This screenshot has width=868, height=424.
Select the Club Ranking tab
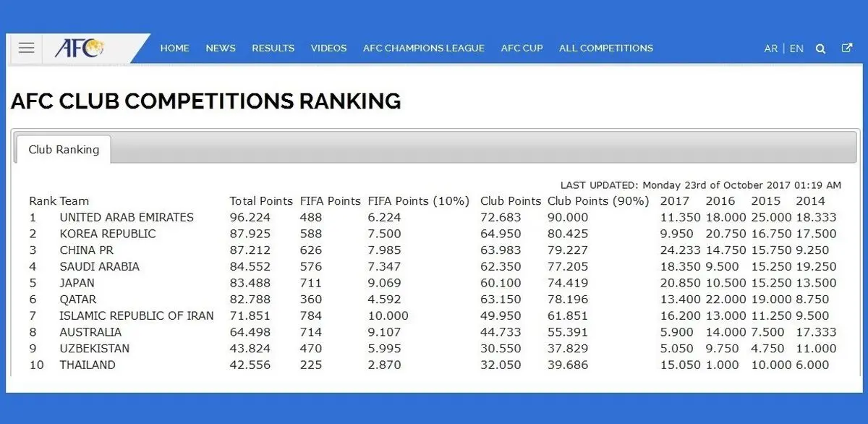point(64,150)
